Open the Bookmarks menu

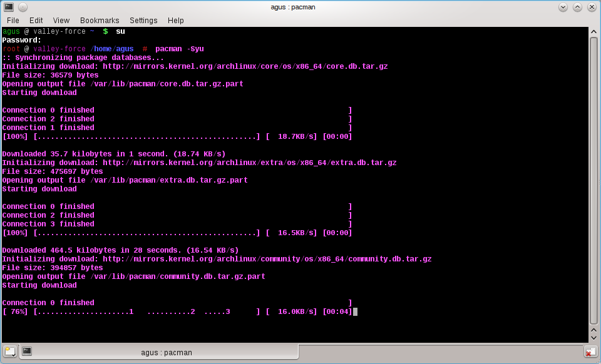(x=100, y=20)
